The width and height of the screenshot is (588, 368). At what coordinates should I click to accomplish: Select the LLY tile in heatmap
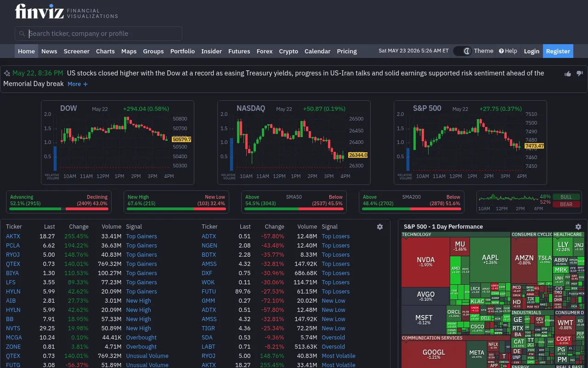(x=563, y=247)
